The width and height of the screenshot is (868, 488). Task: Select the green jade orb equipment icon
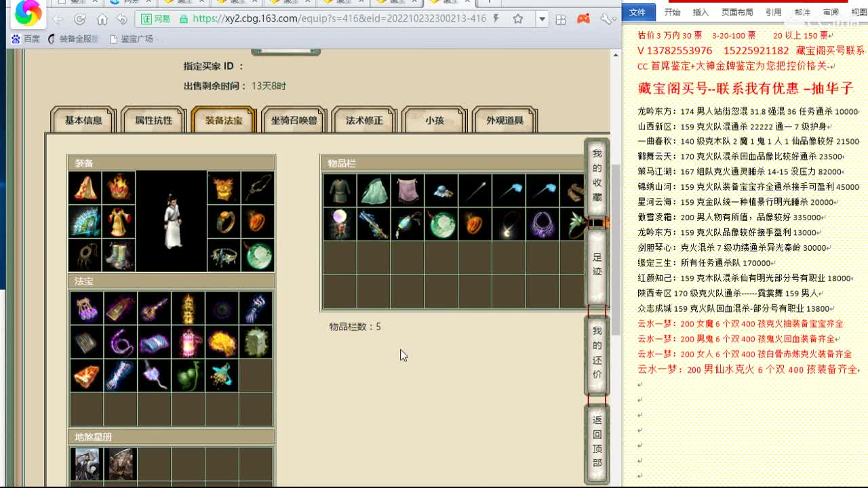(x=258, y=256)
